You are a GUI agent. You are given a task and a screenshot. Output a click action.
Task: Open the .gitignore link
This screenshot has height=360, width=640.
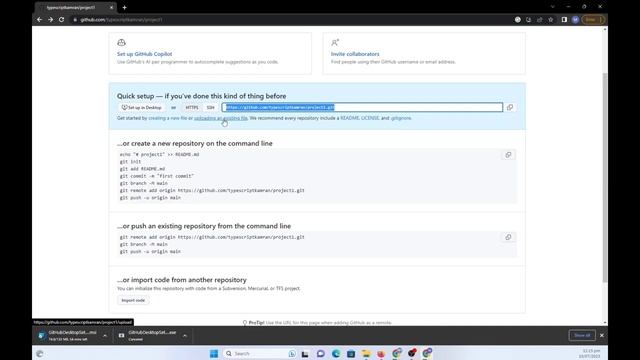coord(401,118)
